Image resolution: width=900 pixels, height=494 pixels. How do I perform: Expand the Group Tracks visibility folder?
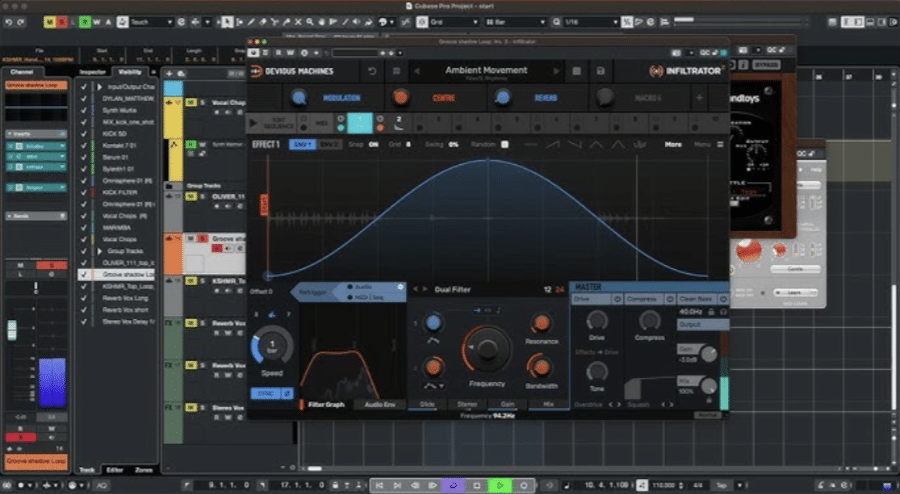[99, 251]
